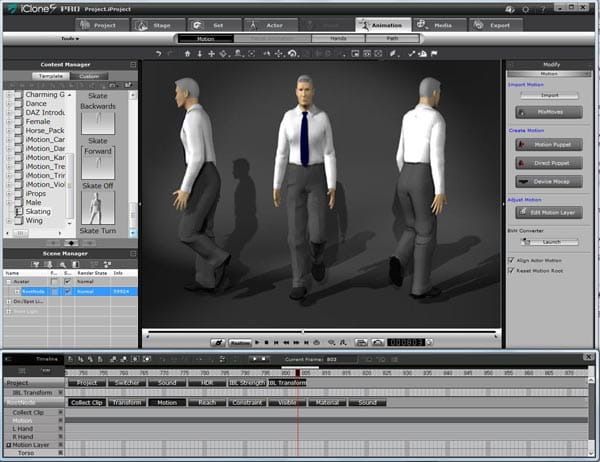Toggle the Align Actor Motion checkbox
Viewport: 600px width, 462px height.
pyautogui.click(x=512, y=260)
